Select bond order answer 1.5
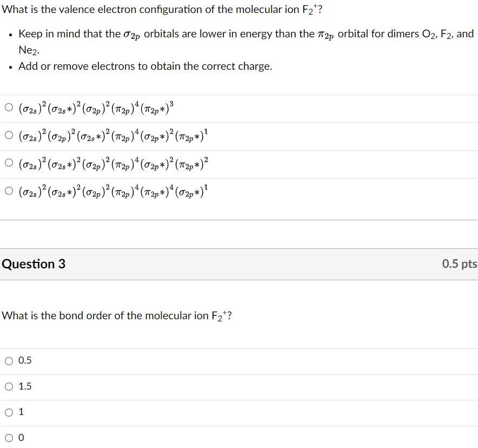The width and height of the screenshot is (478, 448). point(9,386)
